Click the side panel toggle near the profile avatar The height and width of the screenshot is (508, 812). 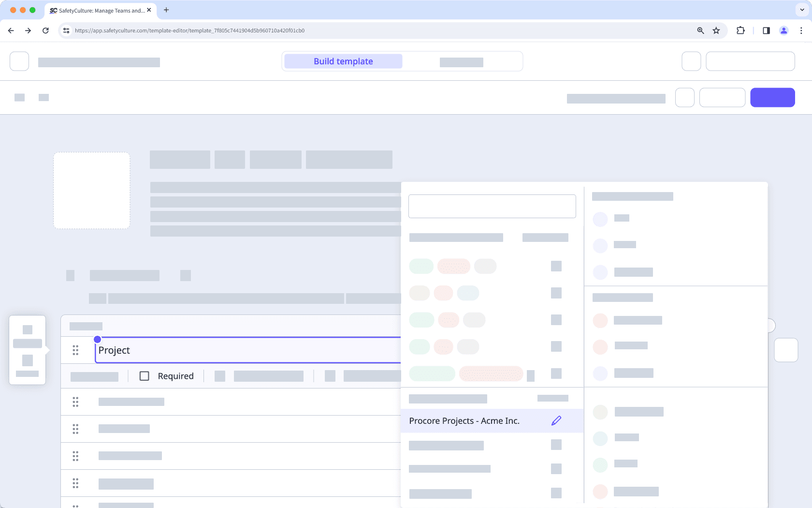click(x=766, y=30)
